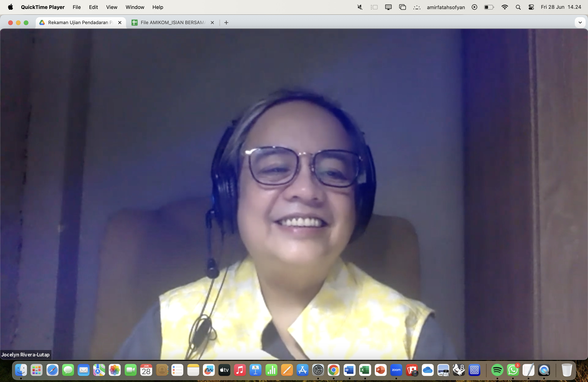Toggle Wi-Fi status menu in menu bar
Image resolution: width=588 pixels, height=382 pixels.
pyautogui.click(x=505, y=7)
